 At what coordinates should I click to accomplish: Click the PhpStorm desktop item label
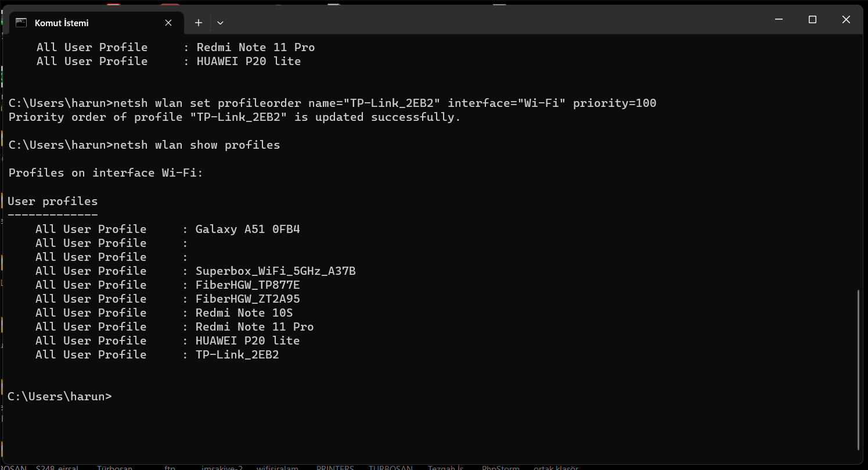point(500,467)
